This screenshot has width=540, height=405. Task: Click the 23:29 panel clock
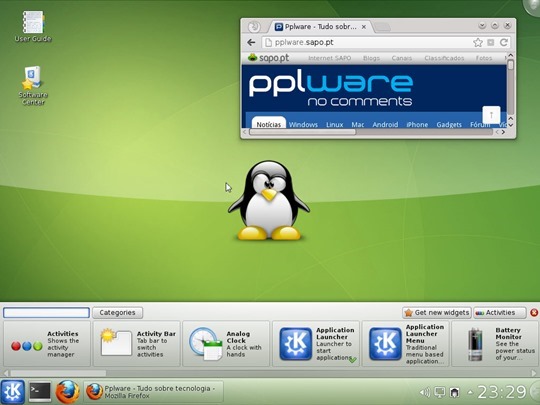point(501,392)
